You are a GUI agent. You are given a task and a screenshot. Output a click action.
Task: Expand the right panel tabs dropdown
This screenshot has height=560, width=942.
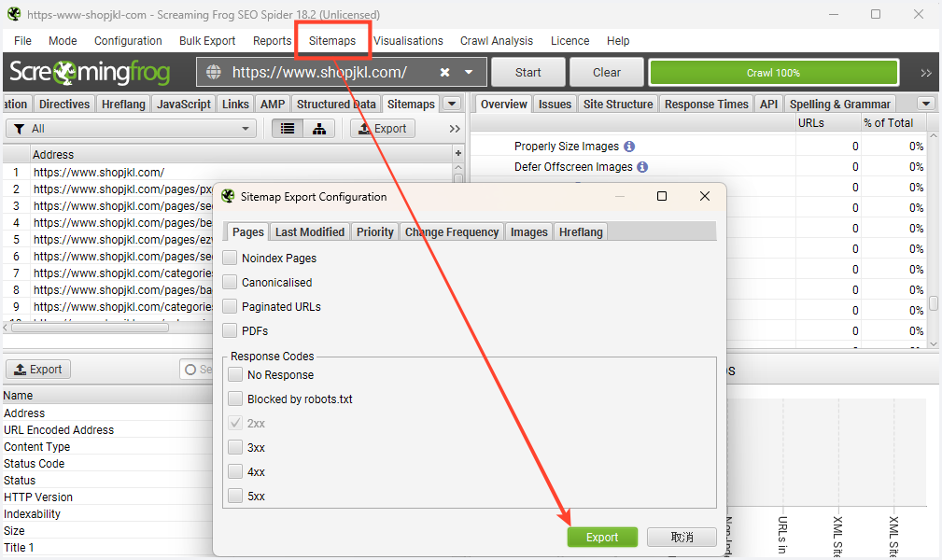click(926, 104)
